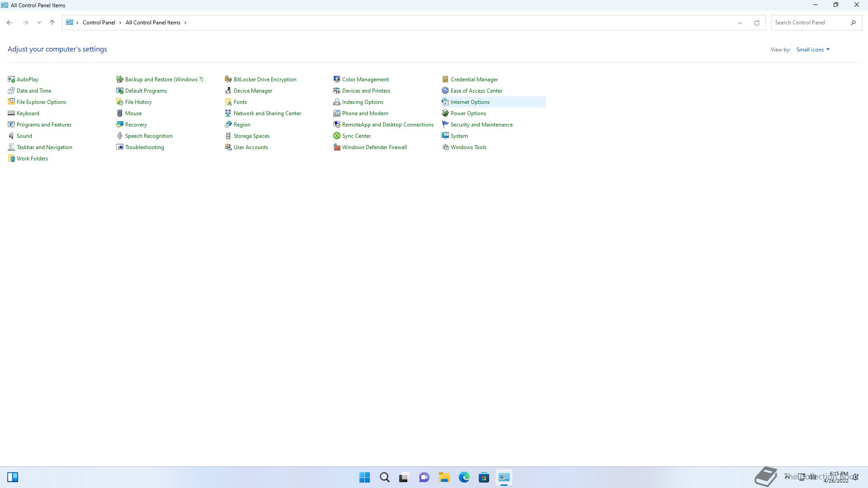Open File Explorer Options folder icon

[x=11, y=102]
